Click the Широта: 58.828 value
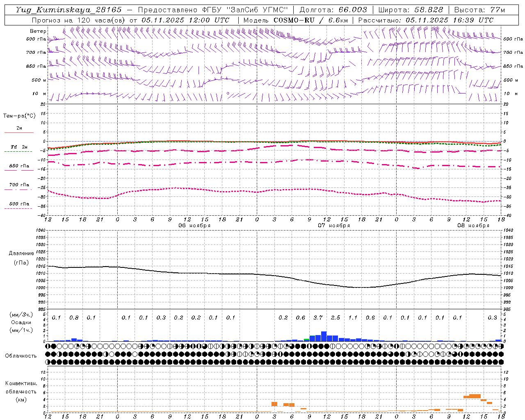This screenshot has height=420, width=525. coord(411,10)
